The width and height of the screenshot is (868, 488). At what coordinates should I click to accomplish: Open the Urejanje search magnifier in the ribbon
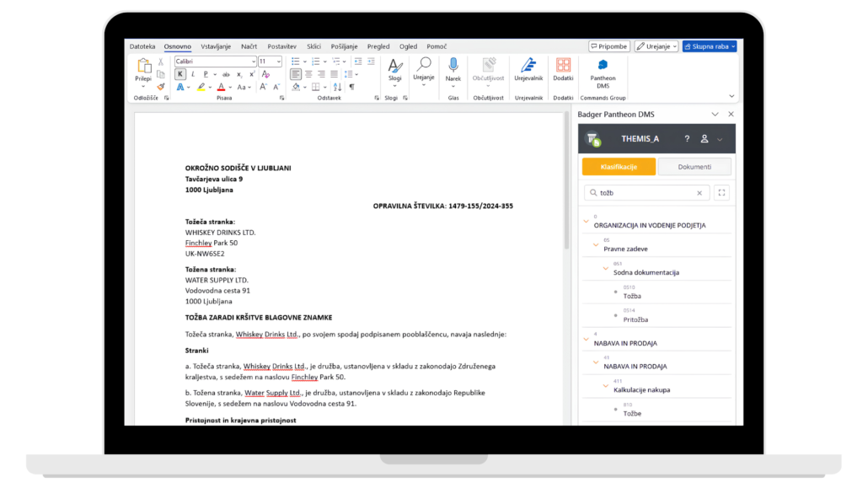point(424,64)
